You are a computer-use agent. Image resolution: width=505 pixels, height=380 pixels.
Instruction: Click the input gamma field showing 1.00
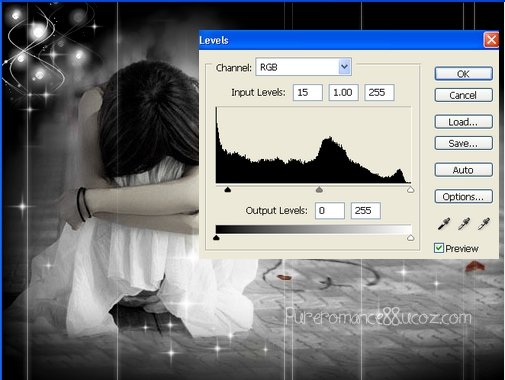click(x=343, y=92)
